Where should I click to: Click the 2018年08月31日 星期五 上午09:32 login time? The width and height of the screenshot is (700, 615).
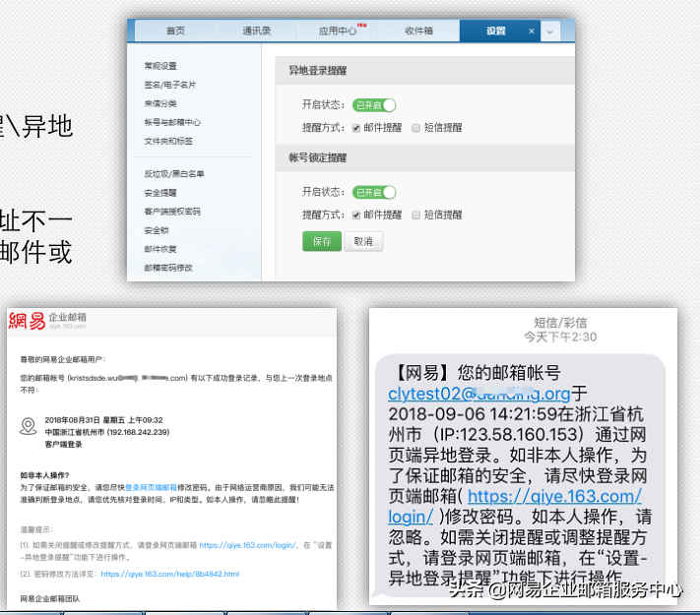pyautogui.click(x=103, y=420)
